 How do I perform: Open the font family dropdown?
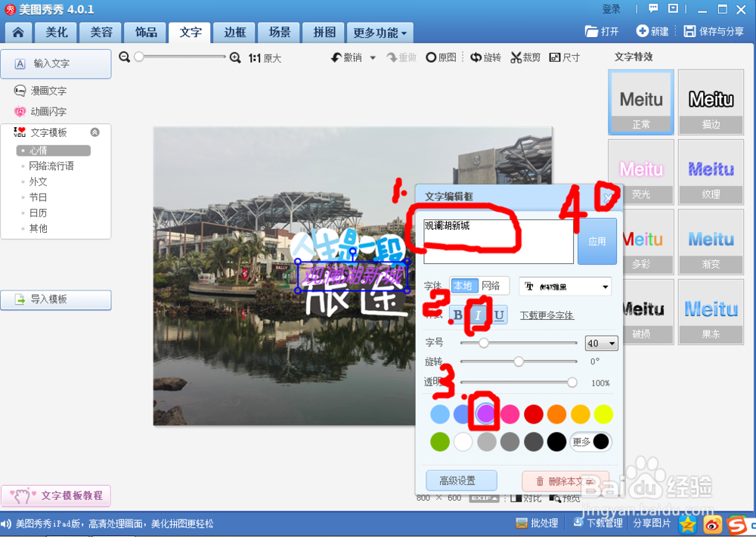coord(565,286)
